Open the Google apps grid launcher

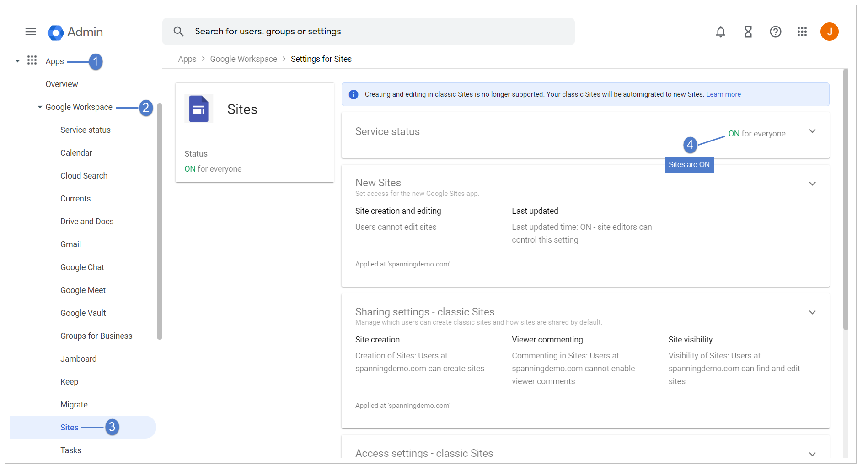pos(802,32)
